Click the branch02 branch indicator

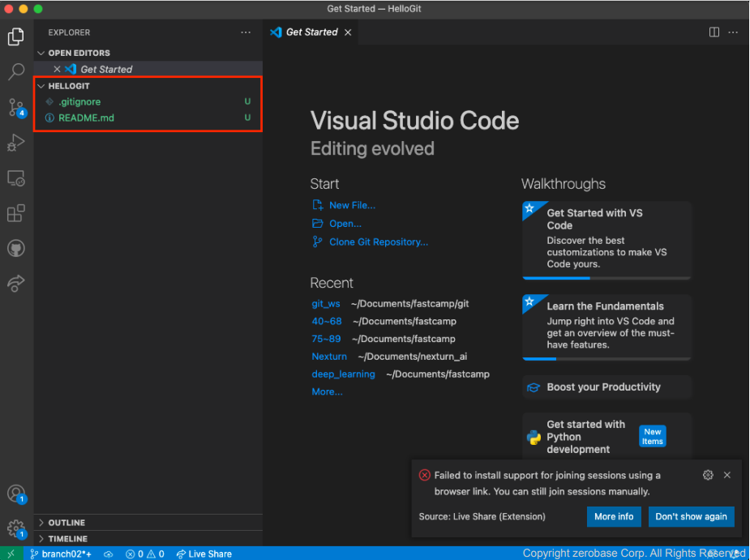click(x=61, y=554)
